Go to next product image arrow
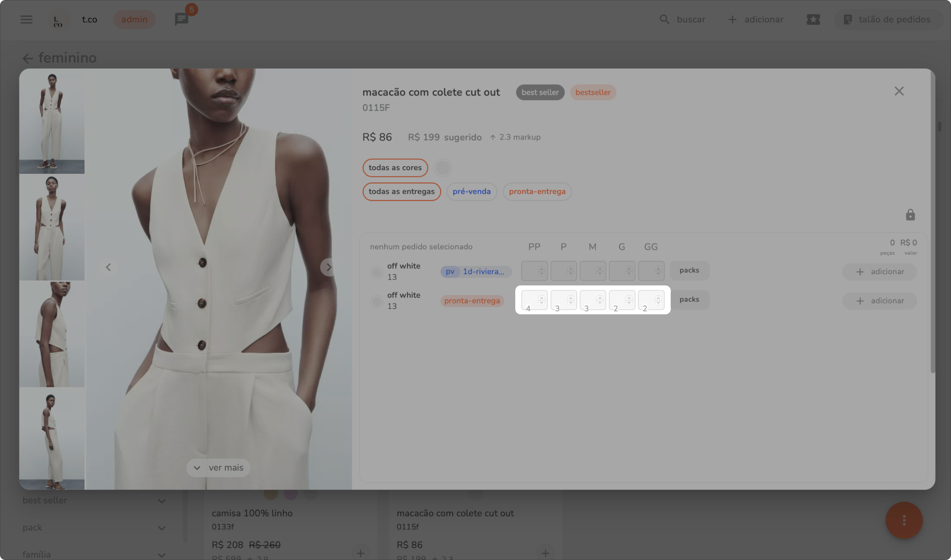 coord(329,267)
